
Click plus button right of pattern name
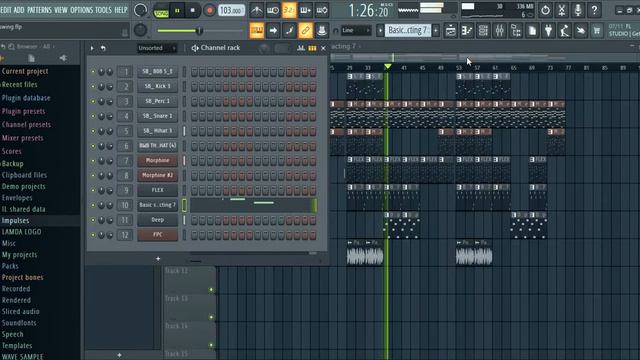436,30
